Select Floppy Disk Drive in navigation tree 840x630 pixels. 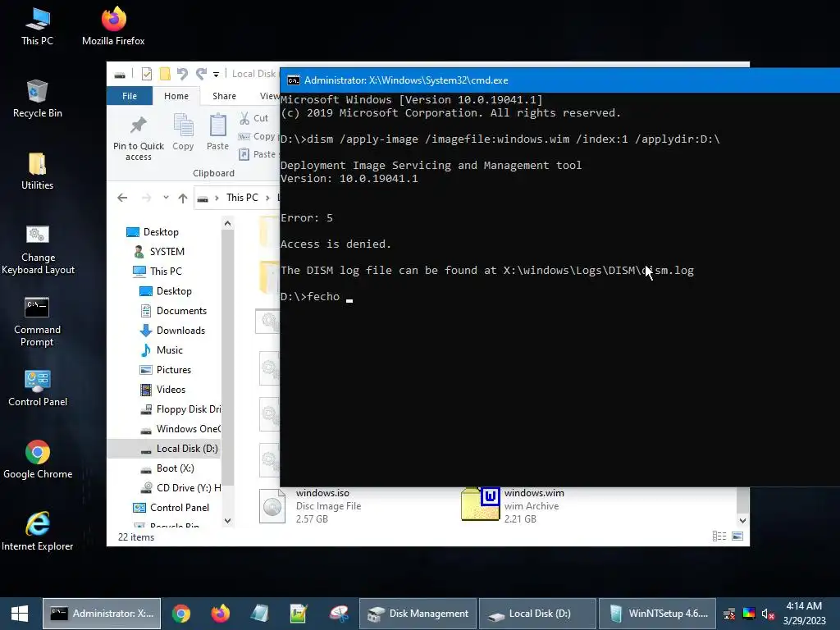[x=180, y=409]
